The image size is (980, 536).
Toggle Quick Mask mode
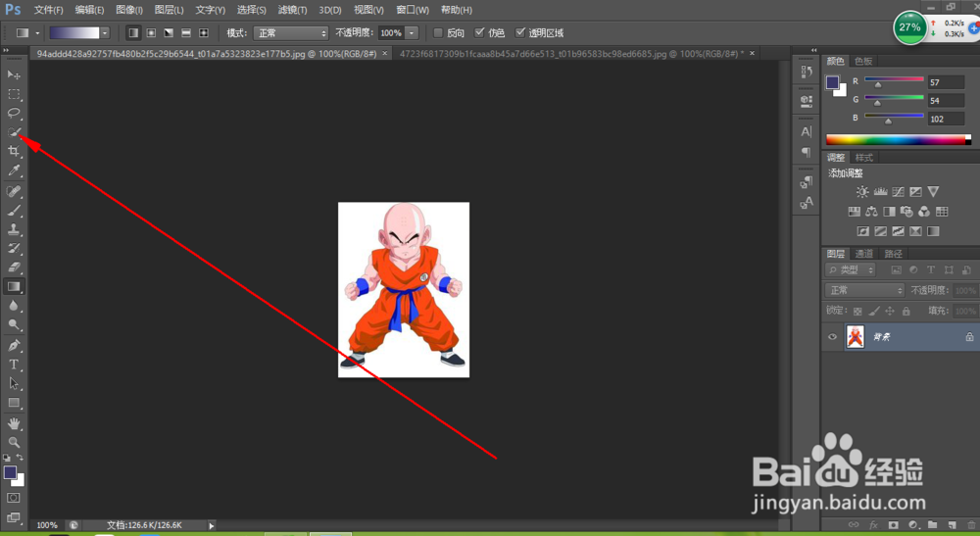point(14,498)
